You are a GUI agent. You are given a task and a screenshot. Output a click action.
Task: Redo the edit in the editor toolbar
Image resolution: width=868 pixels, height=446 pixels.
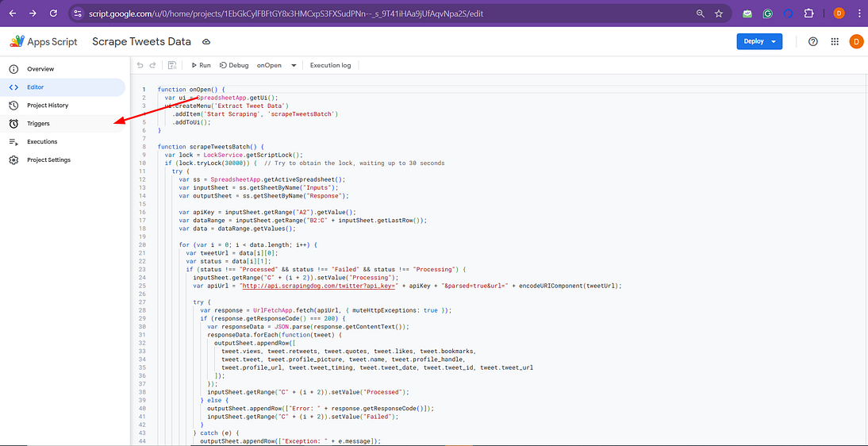pyautogui.click(x=153, y=65)
